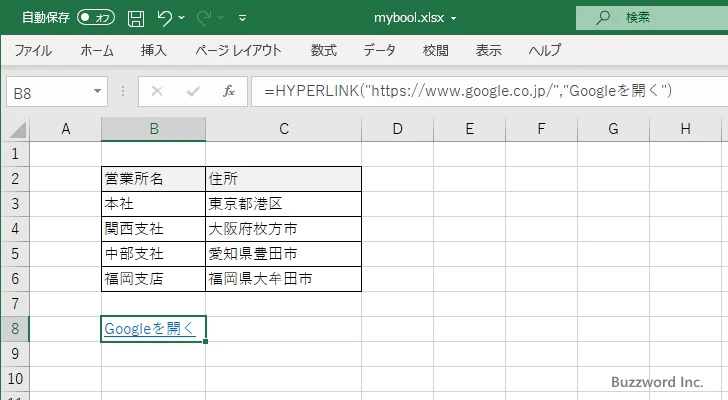The width and height of the screenshot is (728, 400).
Task: Select the cell with 愛知県豊田市
Action: pos(283,254)
